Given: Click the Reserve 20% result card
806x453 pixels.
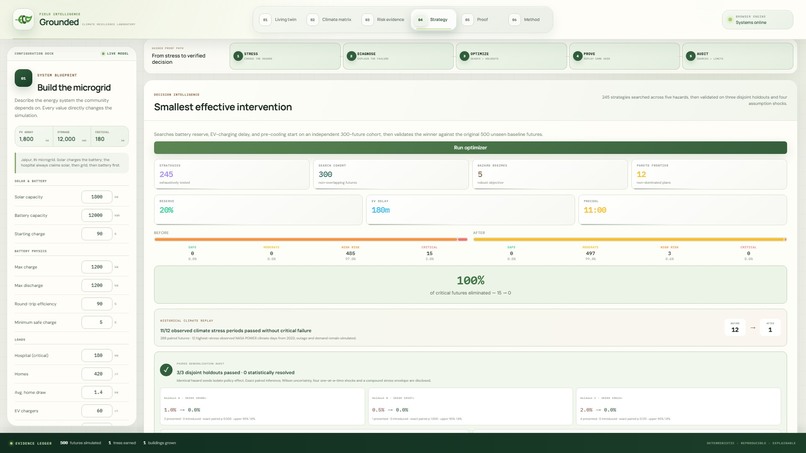Looking at the screenshot, I should coord(258,209).
